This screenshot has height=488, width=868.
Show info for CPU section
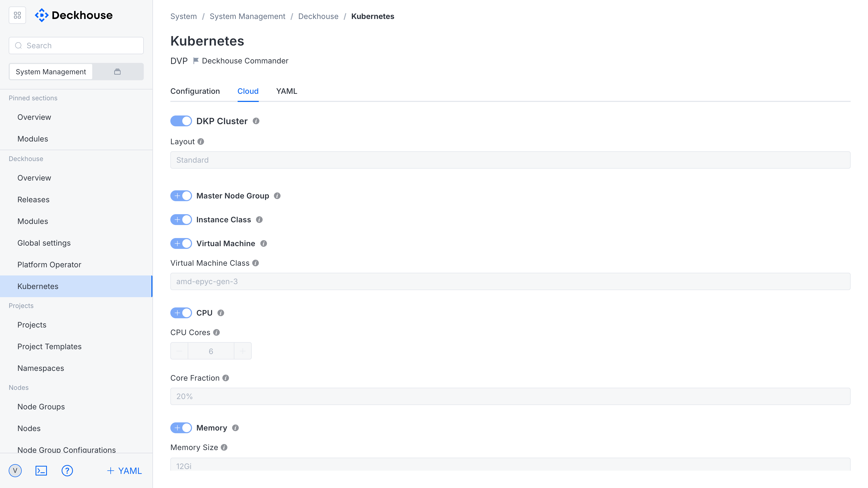pyautogui.click(x=221, y=313)
